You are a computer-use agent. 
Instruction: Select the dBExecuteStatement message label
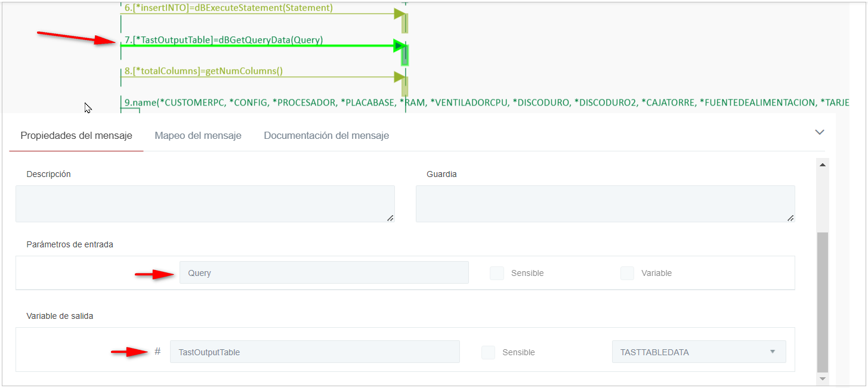[x=228, y=8]
